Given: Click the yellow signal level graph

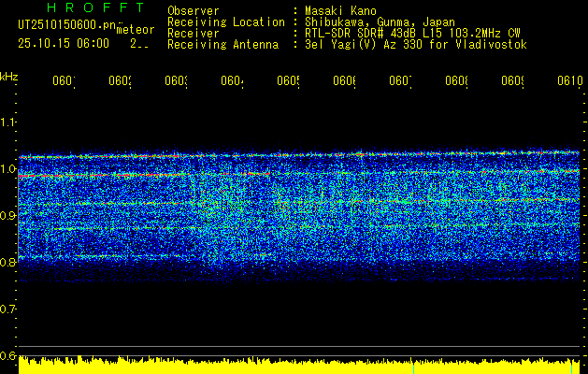Looking at the screenshot, I should 299,366.
